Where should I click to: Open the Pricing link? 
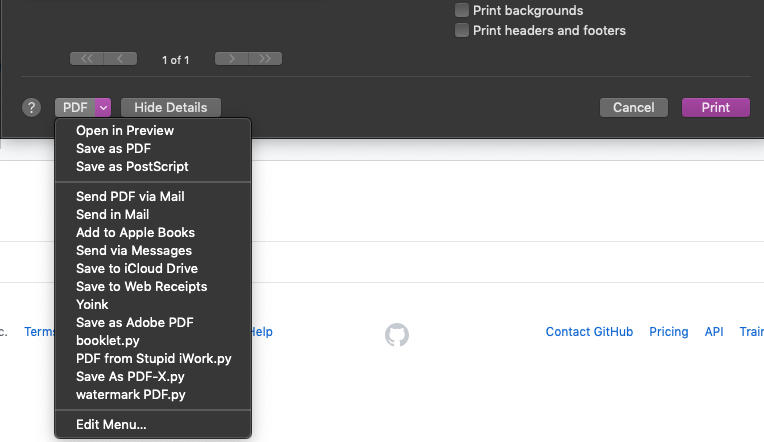[668, 332]
